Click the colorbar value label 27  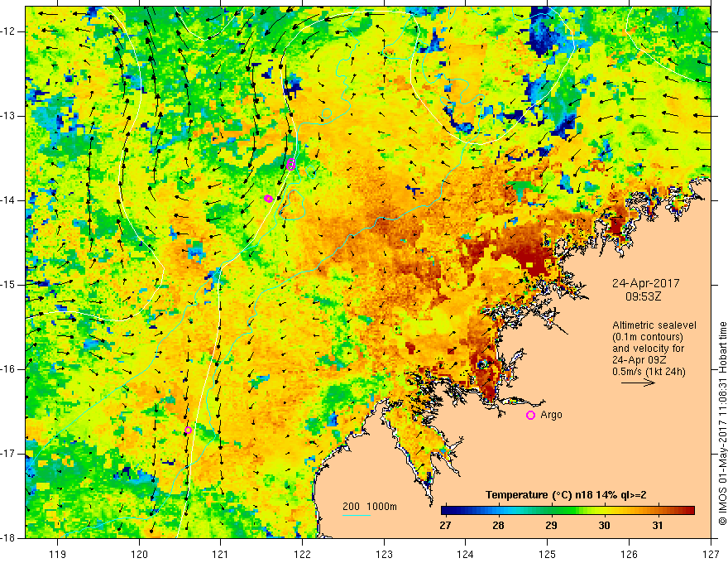(445, 526)
